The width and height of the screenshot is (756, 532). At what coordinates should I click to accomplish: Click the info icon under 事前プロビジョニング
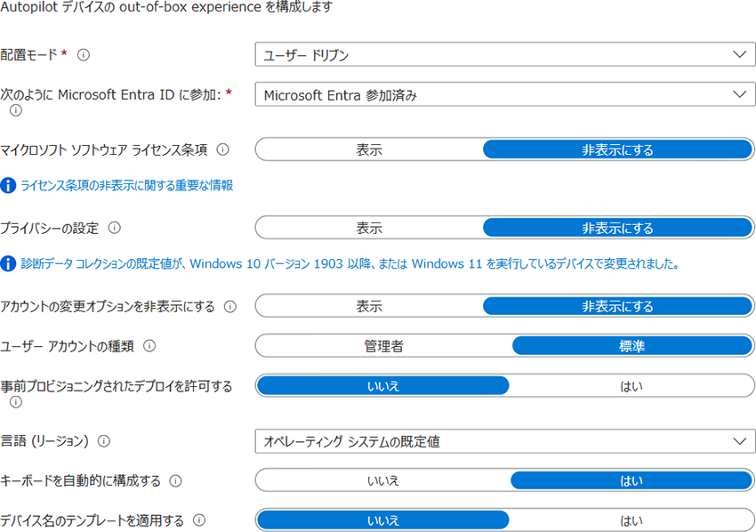point(16,402)
